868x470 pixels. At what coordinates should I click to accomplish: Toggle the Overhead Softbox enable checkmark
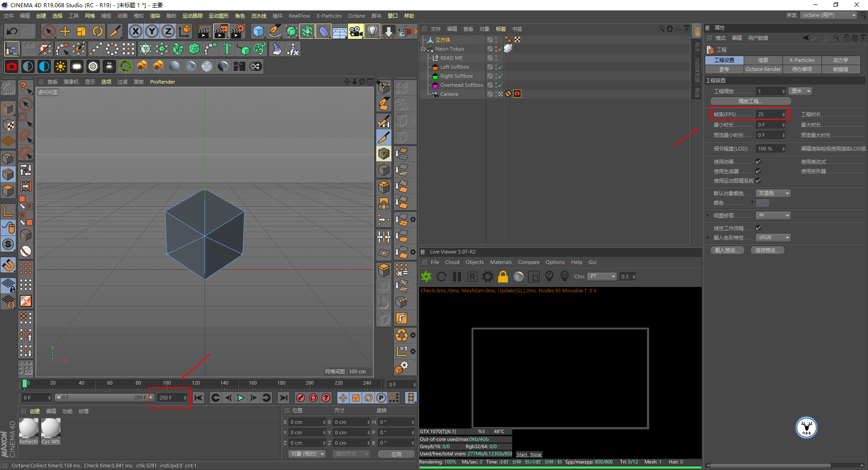(x=500, y=85)
